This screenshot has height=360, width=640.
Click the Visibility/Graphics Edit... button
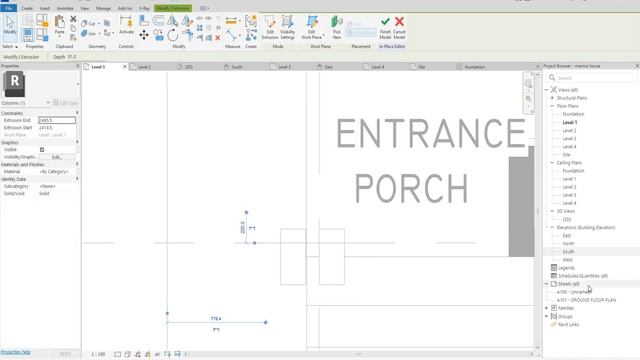pyautogui.click(x=57, y=157)
